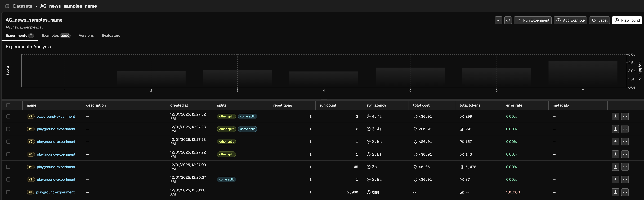The height and width of the screenshot is (200, 644).
Task: Download experiment #3 results
Action: pyautogui.click(x=615, y=167)
